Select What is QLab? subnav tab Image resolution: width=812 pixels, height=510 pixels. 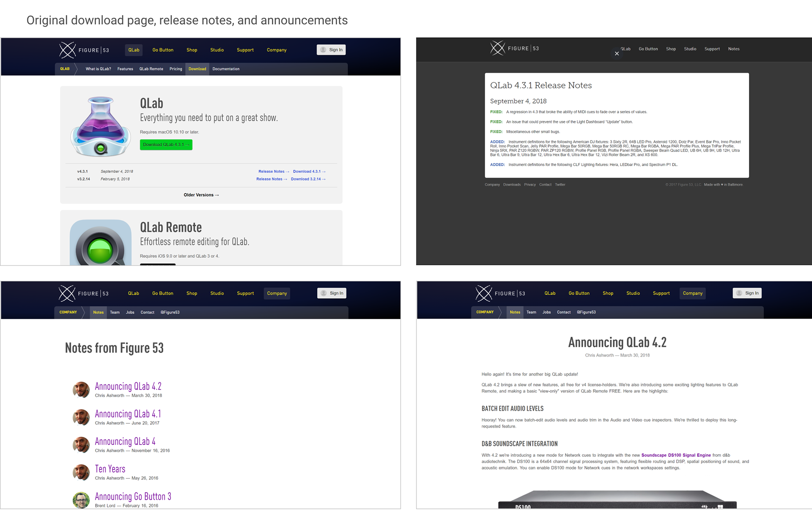[99, 69]
